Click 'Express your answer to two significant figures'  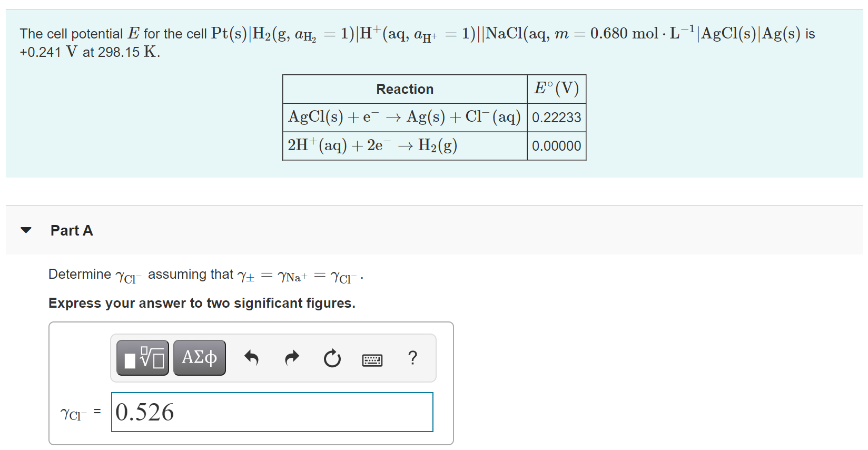click(202, 303)
